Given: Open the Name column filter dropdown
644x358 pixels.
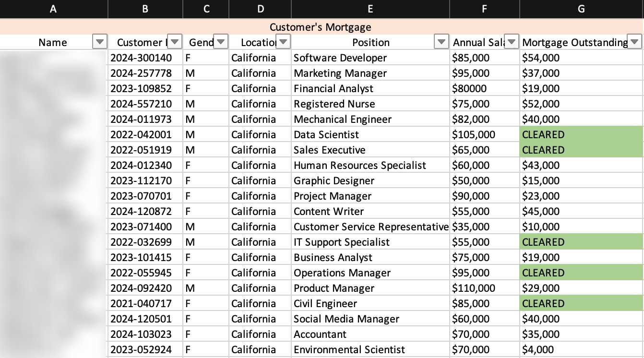Looking at the screenshot, I should (99, 42).
